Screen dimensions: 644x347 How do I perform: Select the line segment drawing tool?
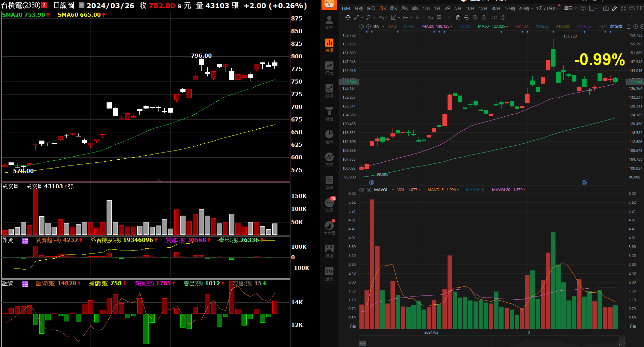356,17
